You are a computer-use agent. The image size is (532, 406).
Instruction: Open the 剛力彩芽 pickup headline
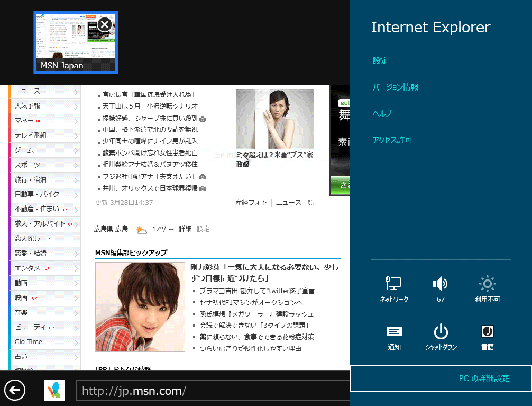pyautogui.click(x=264, y=273)
